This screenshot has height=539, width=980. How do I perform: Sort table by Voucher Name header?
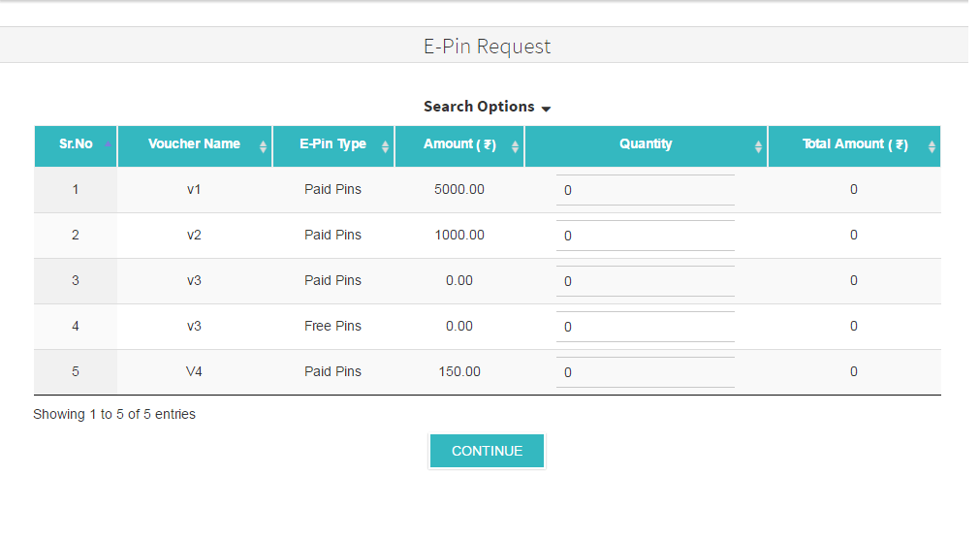click(x=194, y=144)
